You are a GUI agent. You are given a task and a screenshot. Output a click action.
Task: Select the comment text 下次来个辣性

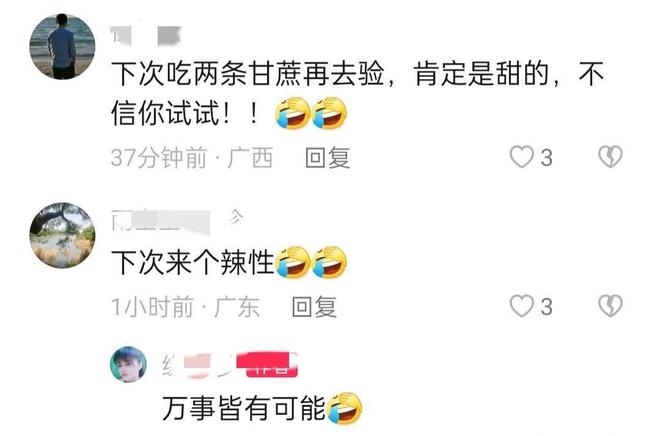[x=193, y=263]
